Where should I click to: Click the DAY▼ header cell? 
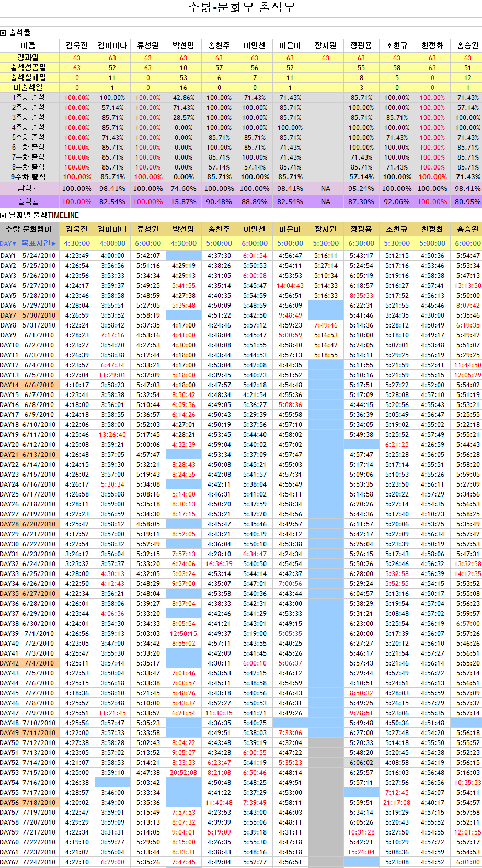coord(9,243)
